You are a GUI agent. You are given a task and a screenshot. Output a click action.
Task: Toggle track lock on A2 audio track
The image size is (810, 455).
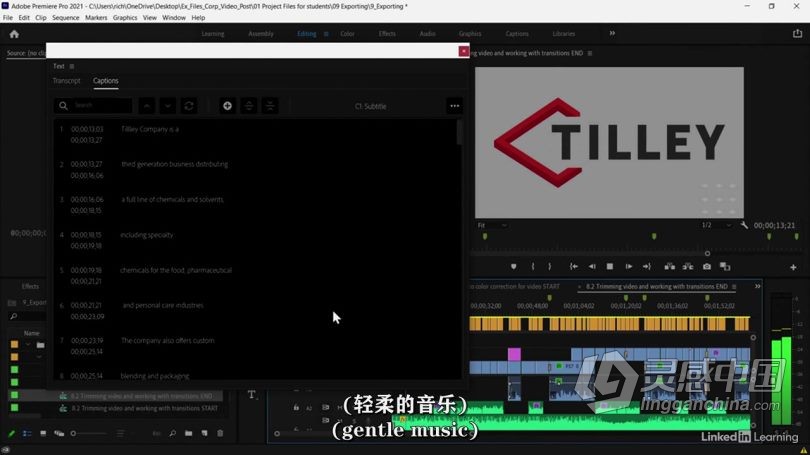pos(296,407)
